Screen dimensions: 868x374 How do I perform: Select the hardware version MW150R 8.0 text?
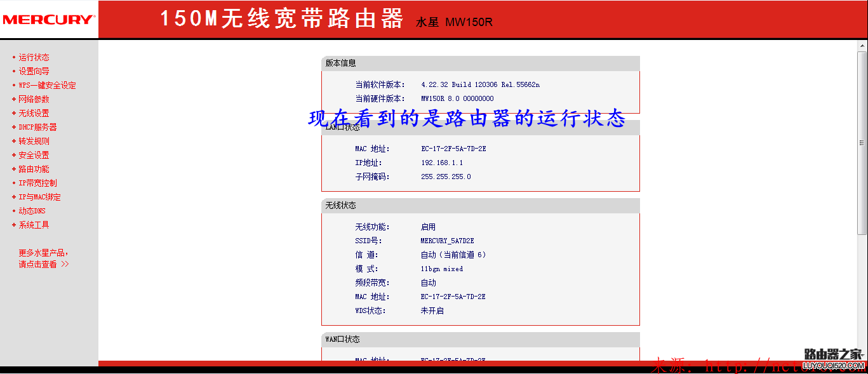point(457,98)
